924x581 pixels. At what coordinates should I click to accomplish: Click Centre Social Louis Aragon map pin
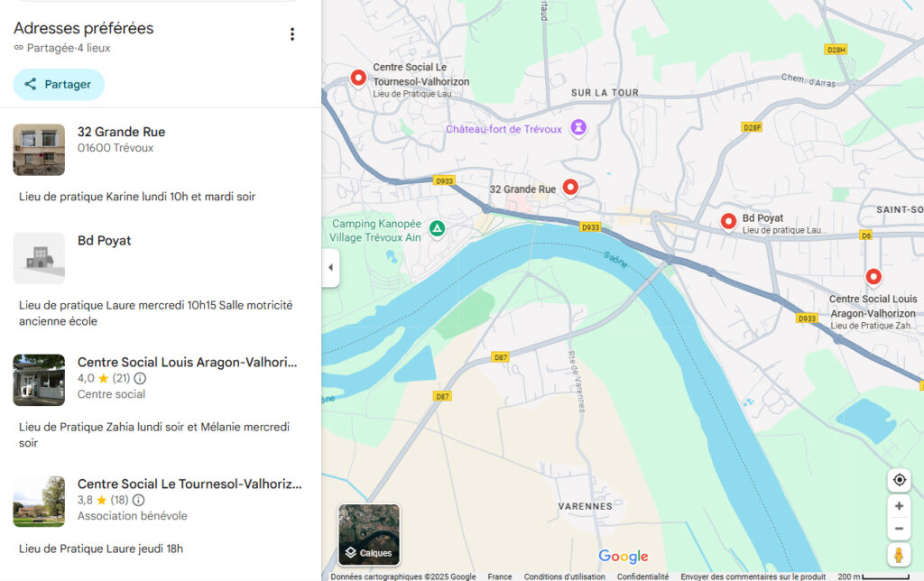pyautogui.click(x=873, y=276)
